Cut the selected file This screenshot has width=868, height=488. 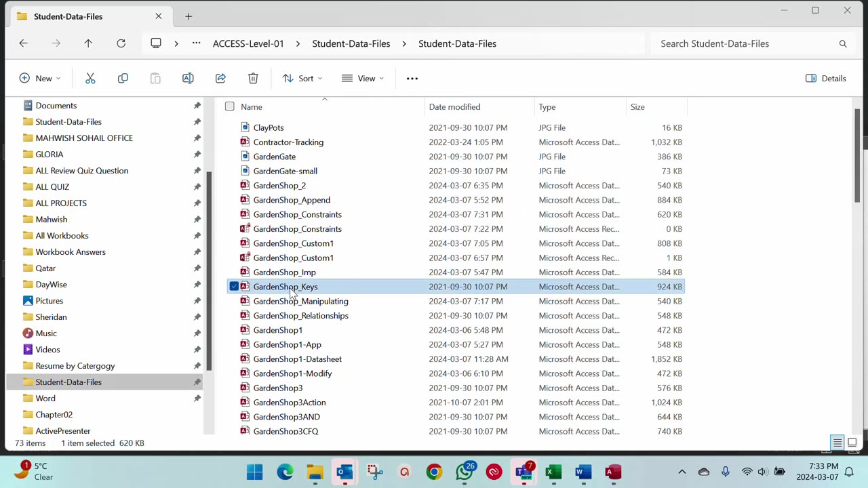pyautogui.click(x=90, y=79)
